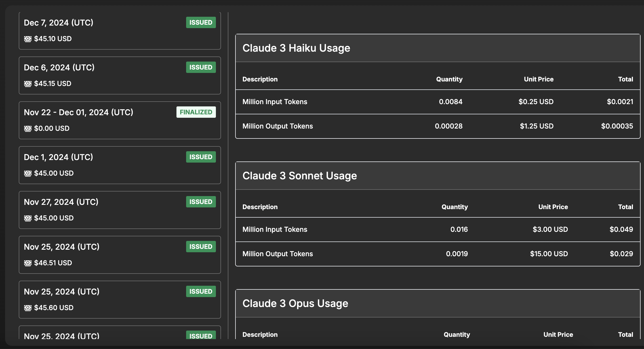Click ISSUED badge on the $46.51 invoice
644x349 pixels.
tap(201, 247)
